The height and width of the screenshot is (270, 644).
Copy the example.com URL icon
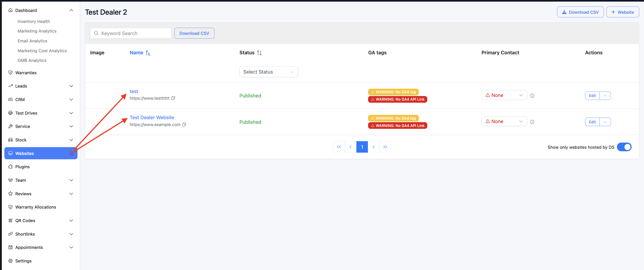click(x=184, y=124)
